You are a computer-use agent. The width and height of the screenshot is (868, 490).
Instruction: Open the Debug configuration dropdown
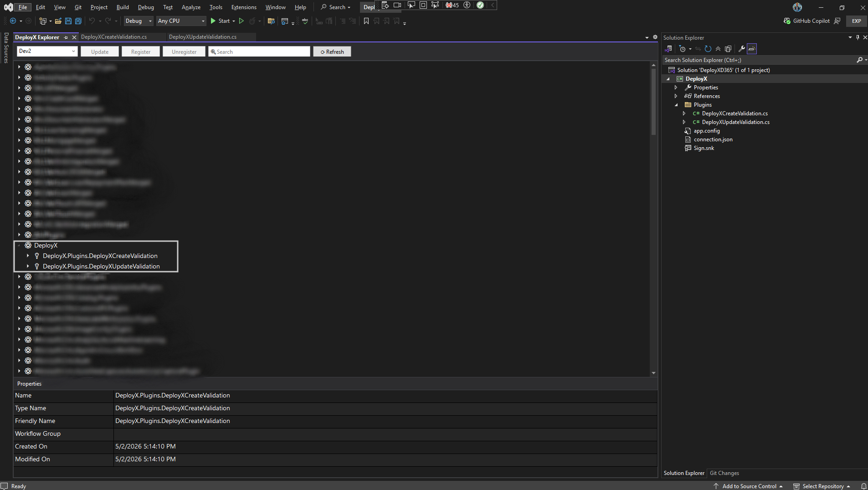point(139,21)
